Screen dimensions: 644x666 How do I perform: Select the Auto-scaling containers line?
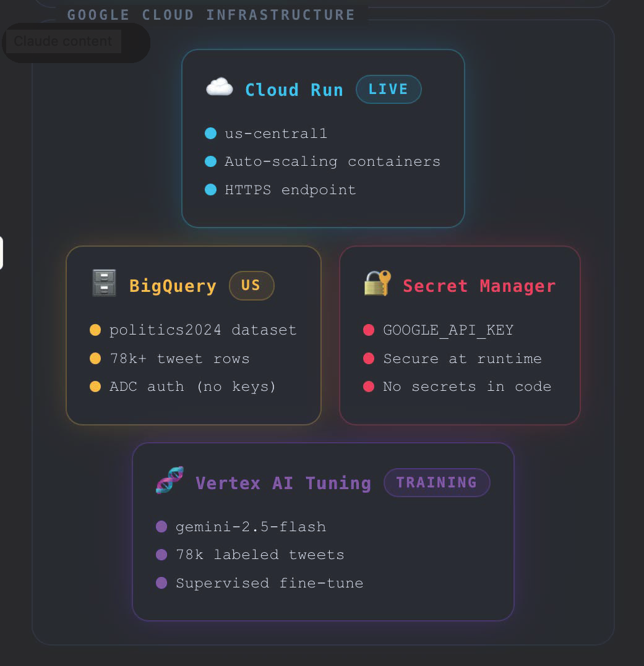tap(332, 162)
